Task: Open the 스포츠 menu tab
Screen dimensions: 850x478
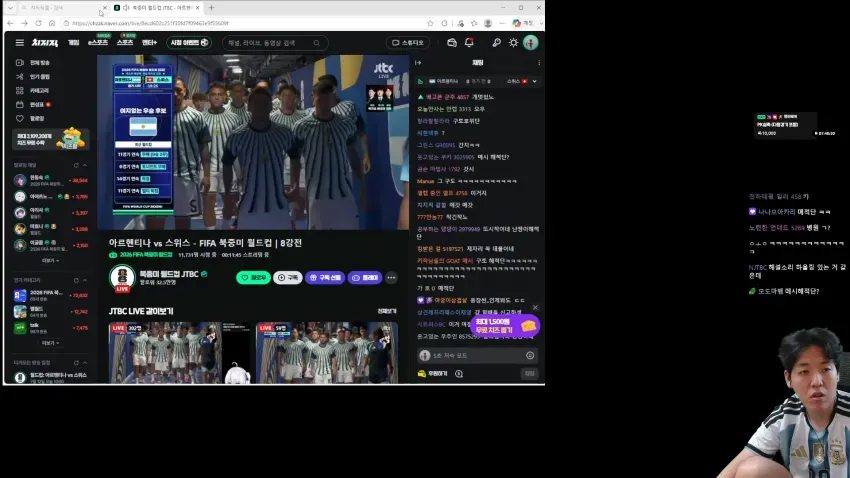Action: pos(125,43)
